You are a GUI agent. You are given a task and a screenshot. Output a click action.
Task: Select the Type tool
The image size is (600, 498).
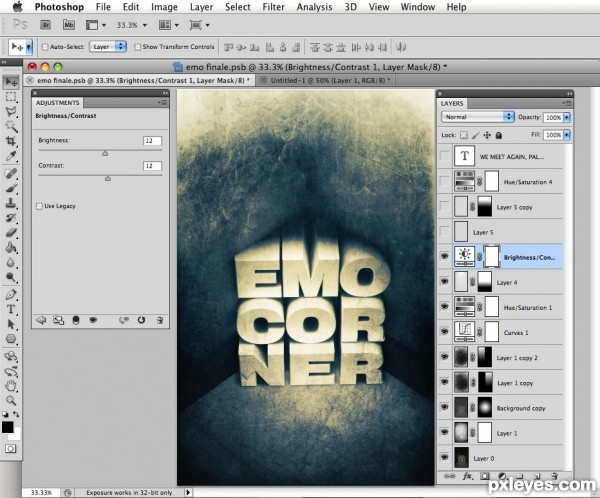[x=11, y=309]
